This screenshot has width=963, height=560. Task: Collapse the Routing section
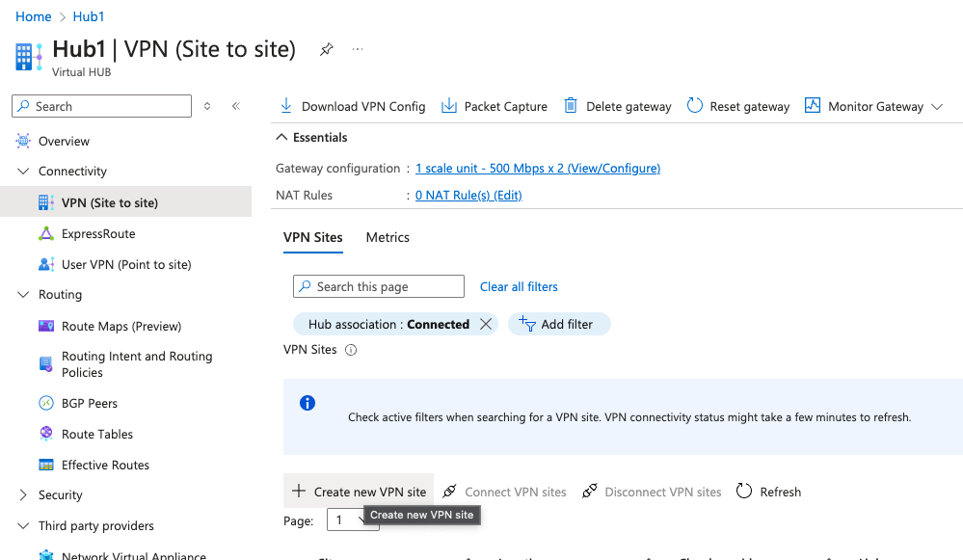[x=23, y=295]
